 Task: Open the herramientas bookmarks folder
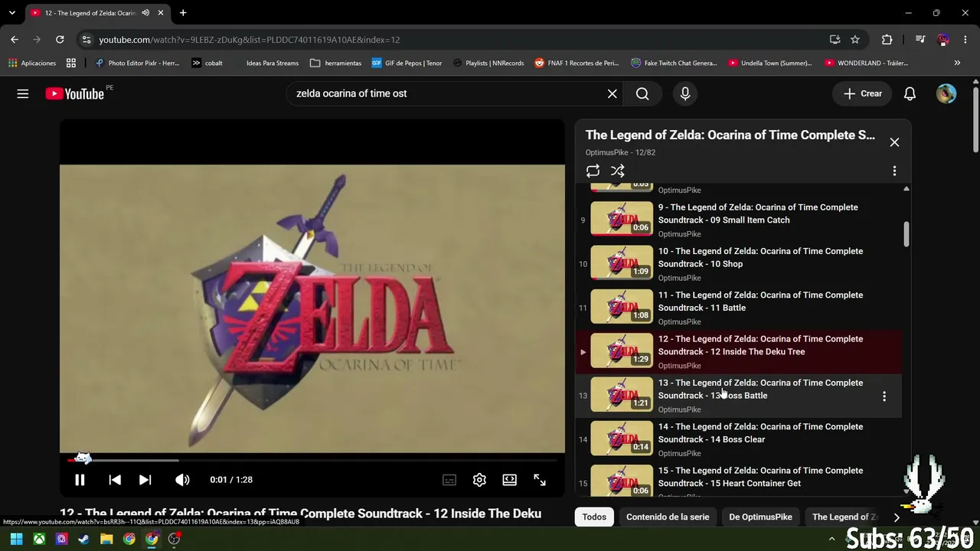tap(335, 63)
